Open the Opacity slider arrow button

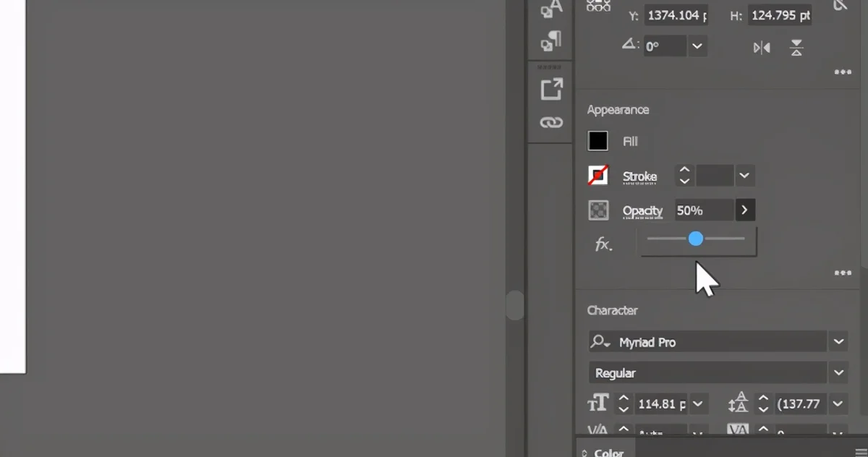coord(744,210)
